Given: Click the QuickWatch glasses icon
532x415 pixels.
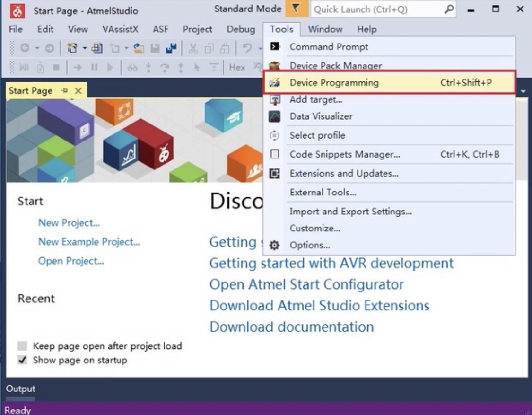Looking at the screenshot, I should [132, 68].
